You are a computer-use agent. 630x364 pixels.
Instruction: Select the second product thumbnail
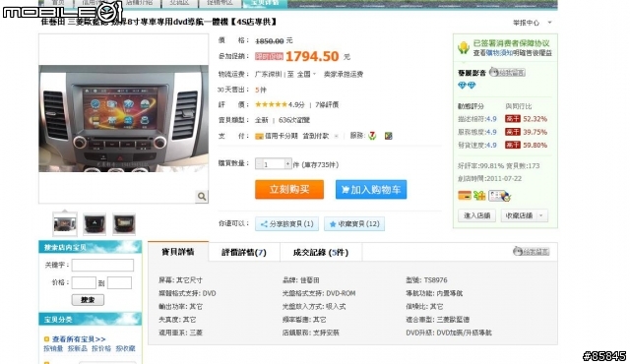pyautogui.click(x=94, y=224)
